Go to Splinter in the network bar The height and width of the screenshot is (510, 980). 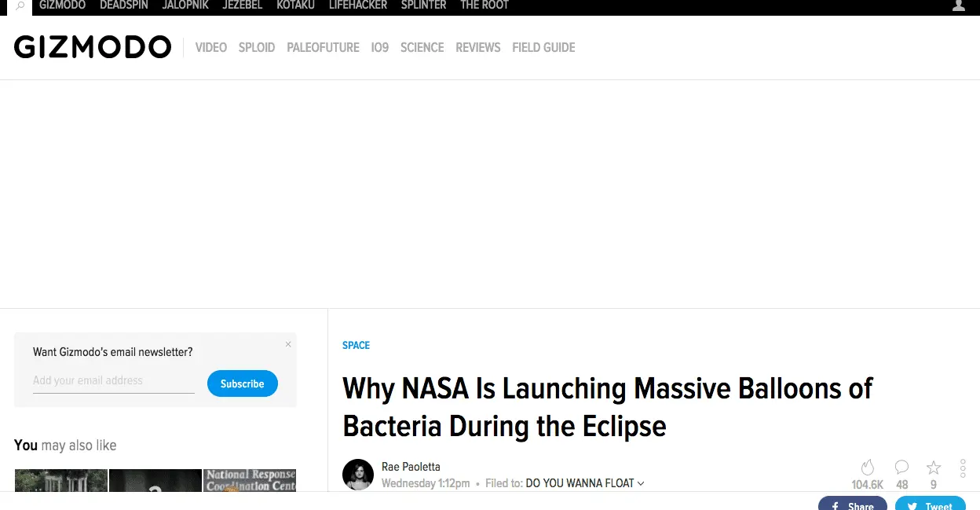[423, 6]
